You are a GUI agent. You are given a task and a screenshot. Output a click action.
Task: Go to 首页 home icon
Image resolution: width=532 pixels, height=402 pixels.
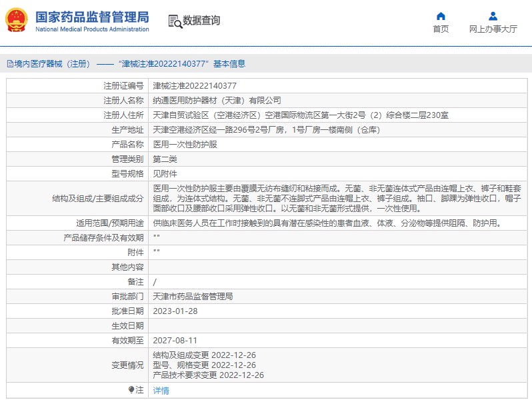pos(441,16)
